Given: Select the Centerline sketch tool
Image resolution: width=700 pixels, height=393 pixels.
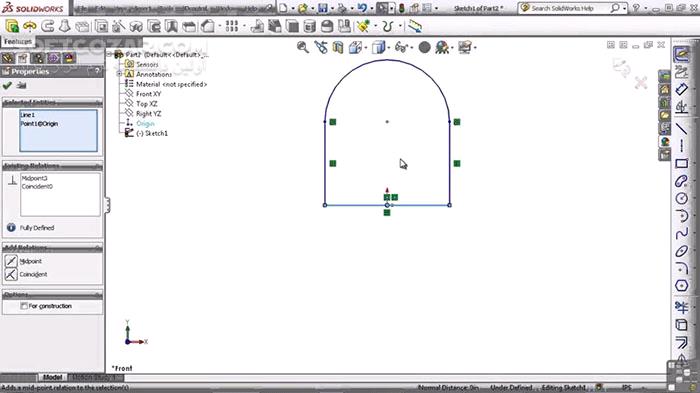Looking at the screenshot, I should 681,146.
